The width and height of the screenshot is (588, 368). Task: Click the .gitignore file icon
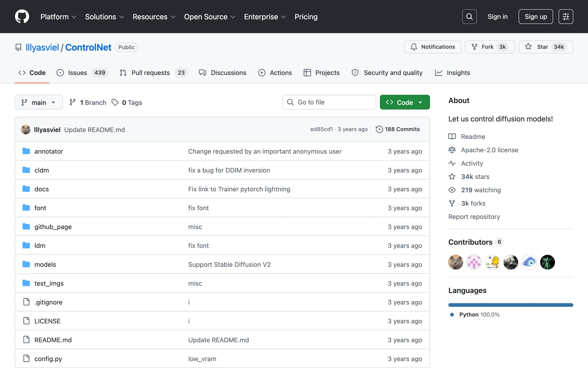pyautogui.click(x=26, y=302)
